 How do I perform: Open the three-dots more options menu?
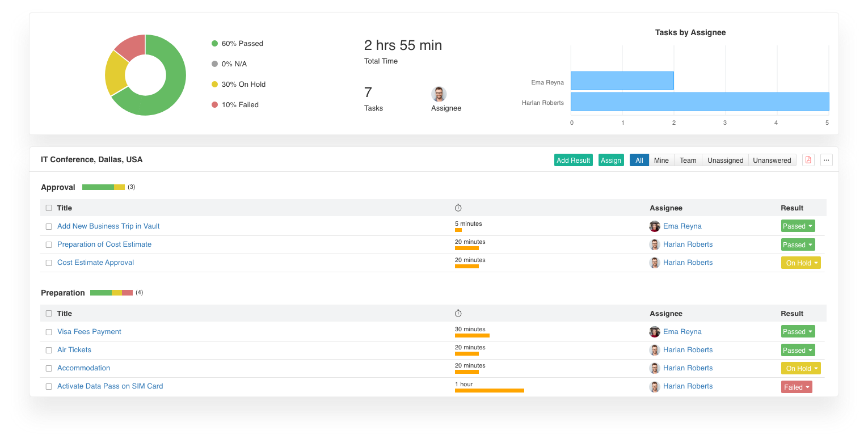(826, 160)
